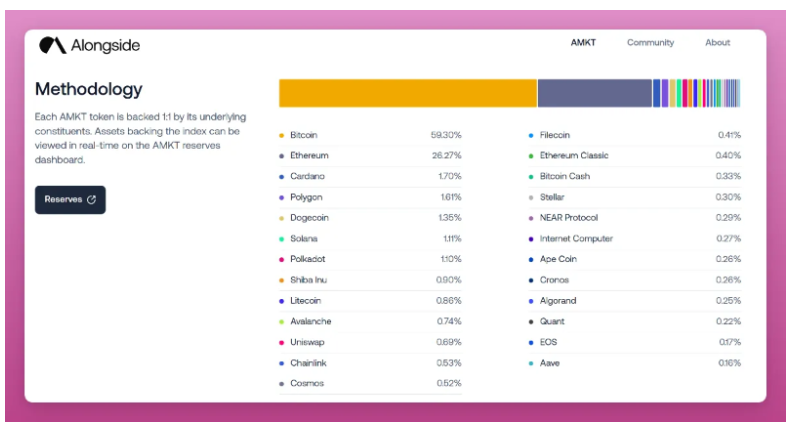The width and height of the screenshot is (790, 428).
Task: Click Ethereum's 26.27% value
Action: (x=446, y=156)
